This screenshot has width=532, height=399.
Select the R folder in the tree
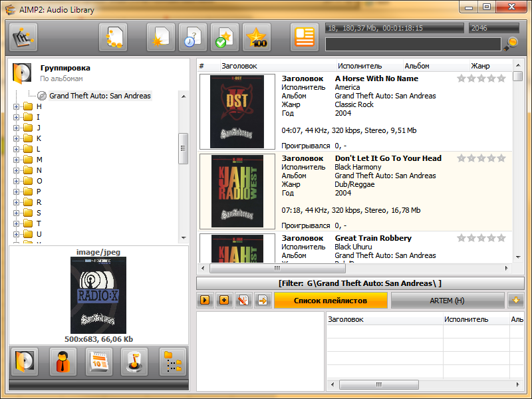point(39,202)
